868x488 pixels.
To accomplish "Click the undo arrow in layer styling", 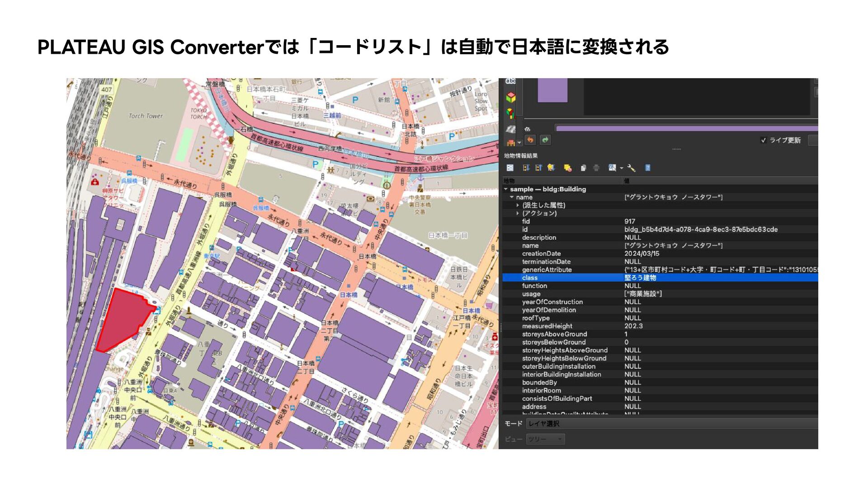I will pos(530,140).
